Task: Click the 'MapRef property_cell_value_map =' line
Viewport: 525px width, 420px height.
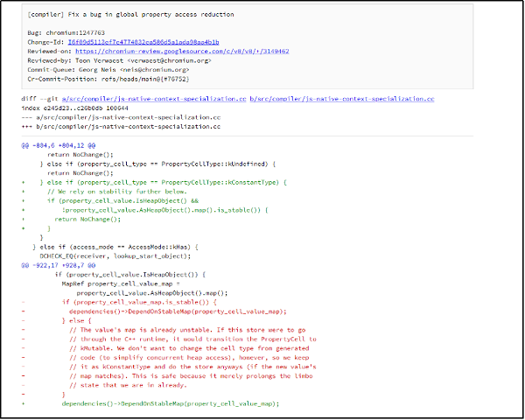Action: coord(121,284)
